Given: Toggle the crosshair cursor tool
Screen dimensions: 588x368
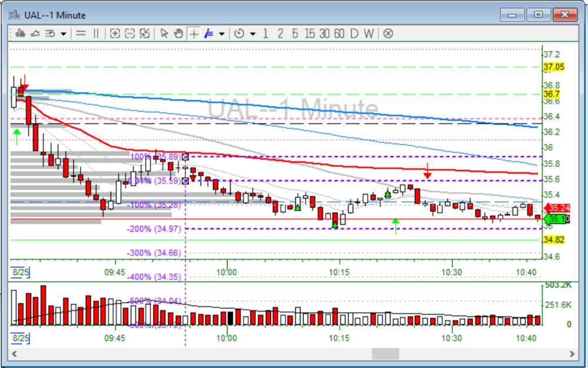Looking at the screenshot, I should pos(193,34).
